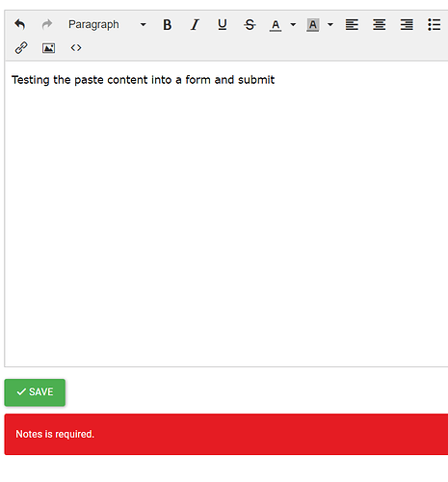
Task: Expand the background color picker arrow
Action: click(330, 24)
